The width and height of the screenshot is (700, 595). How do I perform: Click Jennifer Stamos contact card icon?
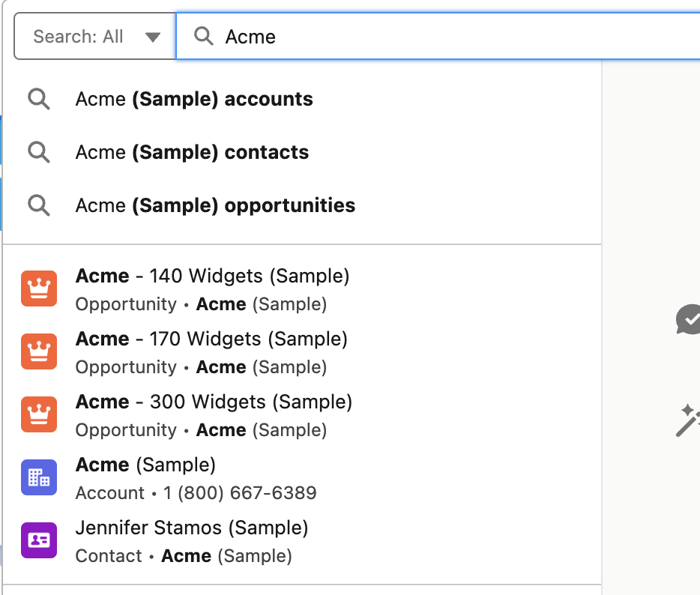(x=39, y=540)
